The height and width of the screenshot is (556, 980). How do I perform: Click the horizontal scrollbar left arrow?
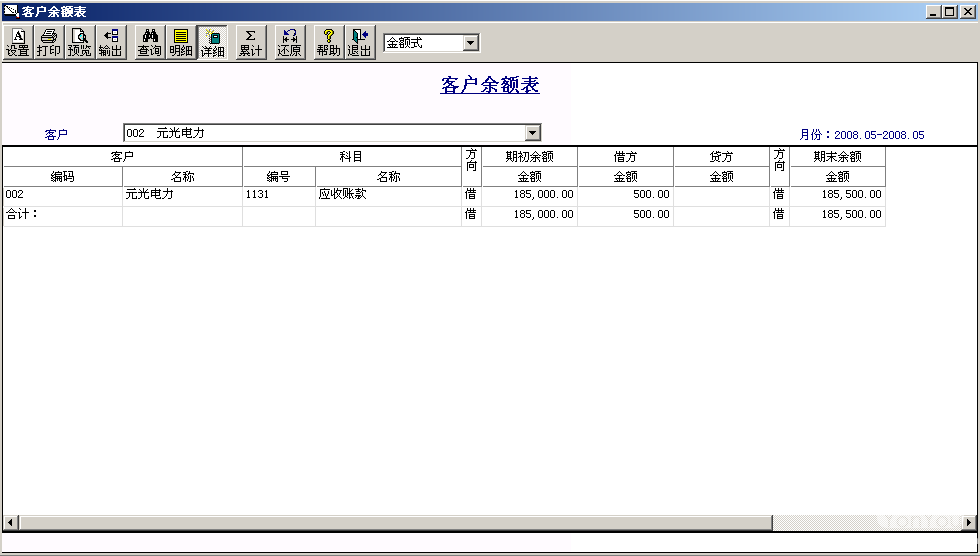click(x=11, y=522)
